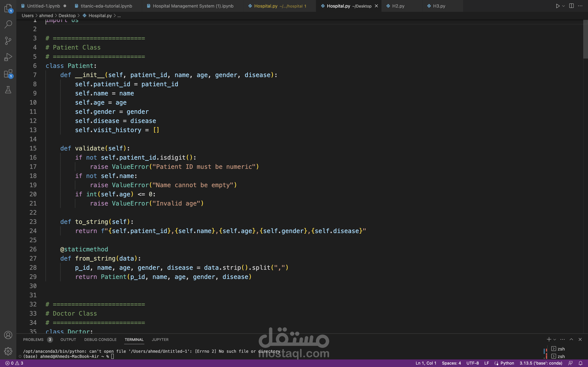Expand the run options dropdown arrow

coord(564,6)
